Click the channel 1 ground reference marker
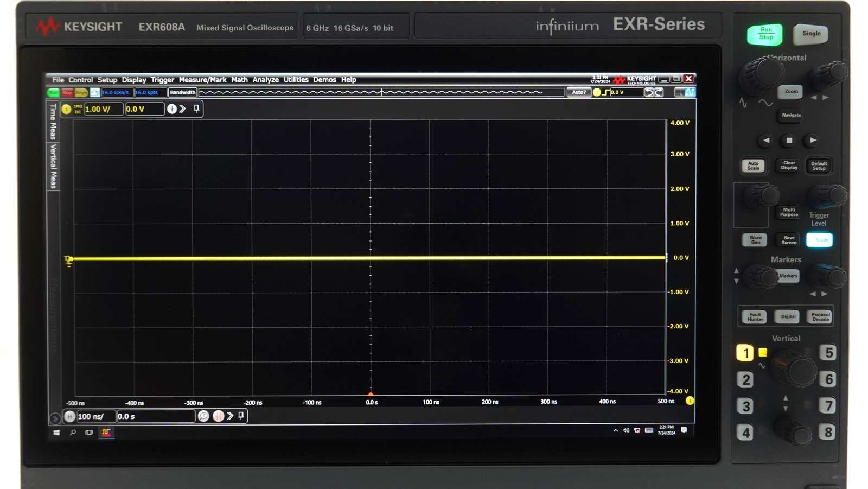Image resolution: width=868 pixels, height=489 pixels. (68, 261)
